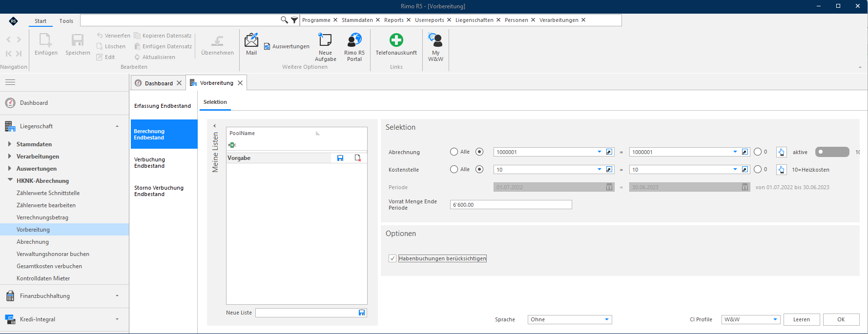868x334 pixels.
Task: Open Kontrolldaten Mieter in the navigation
Action: [x=43, y=278]
